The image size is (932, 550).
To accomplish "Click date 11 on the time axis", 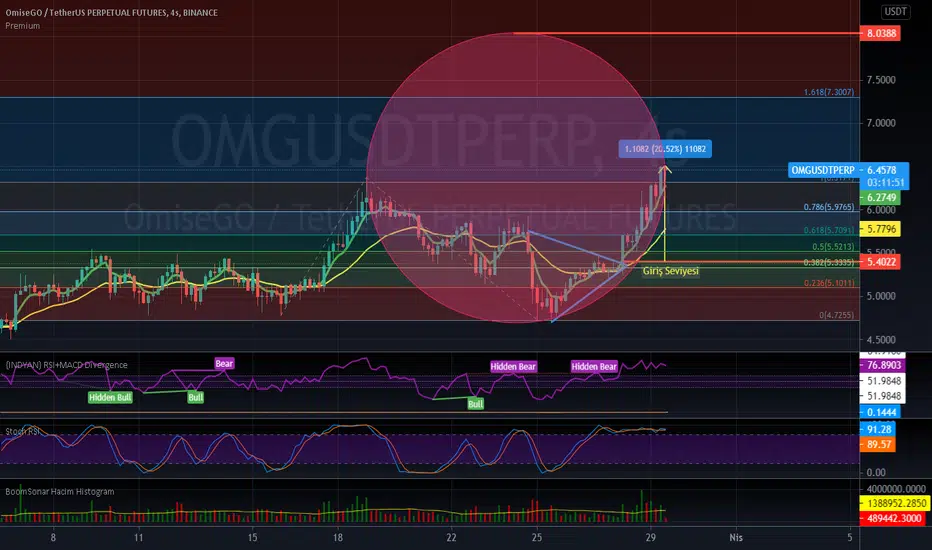I will 138,538.
